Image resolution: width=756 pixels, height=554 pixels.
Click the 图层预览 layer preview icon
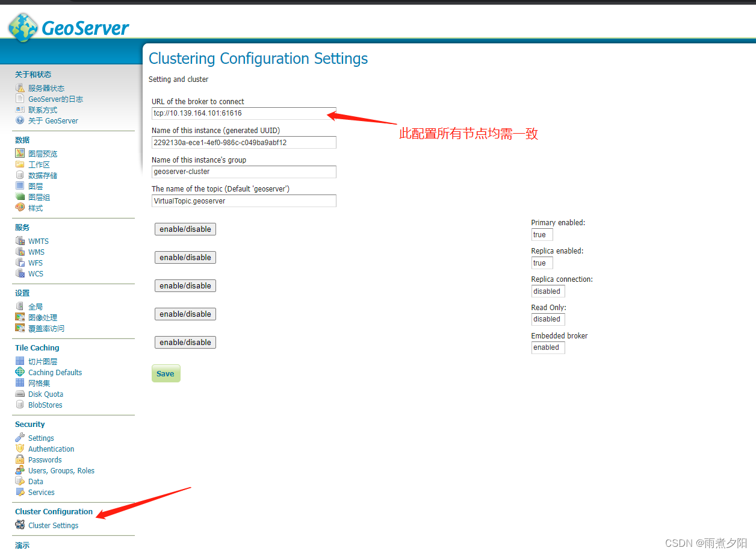(x=20, y=154)
